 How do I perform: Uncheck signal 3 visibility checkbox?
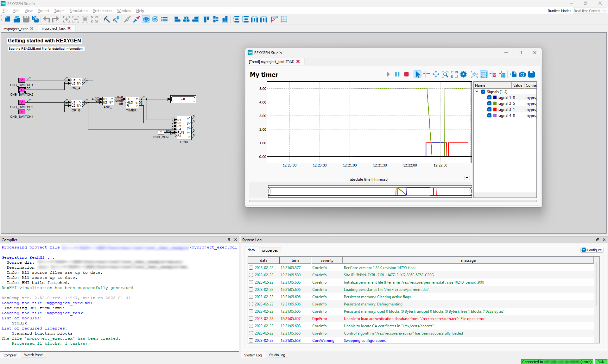[489, 110]
